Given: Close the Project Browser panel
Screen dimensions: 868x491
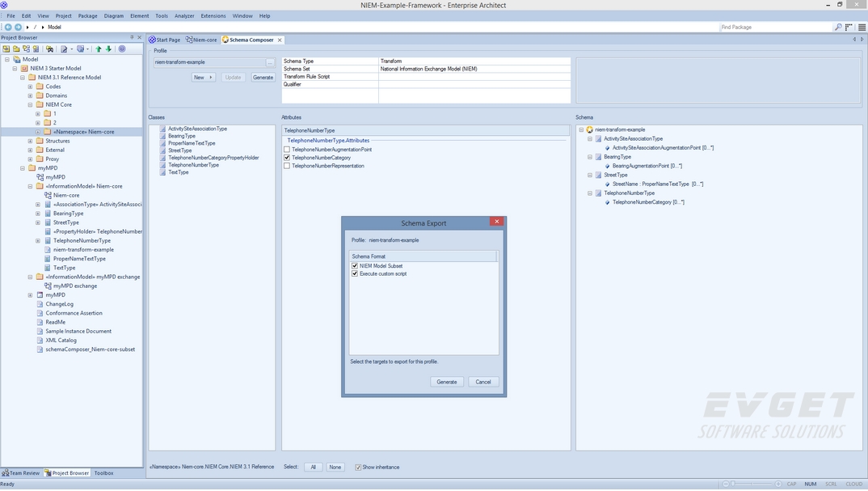Looking at the screenshot, I should 139,37.
